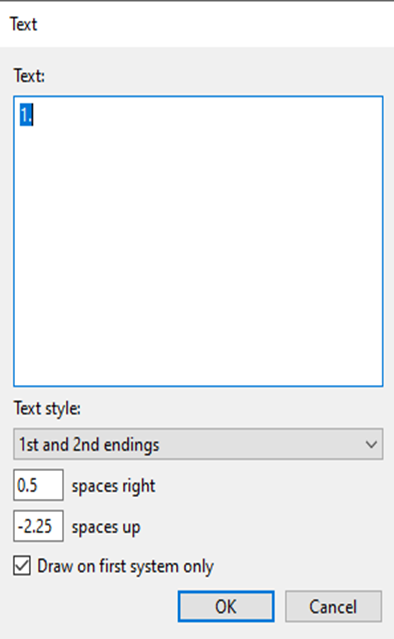Click the 0.5 value in the offset field
Image resolution: width=394 pixels, height=639 pixels.
click(x=27, y=485)
